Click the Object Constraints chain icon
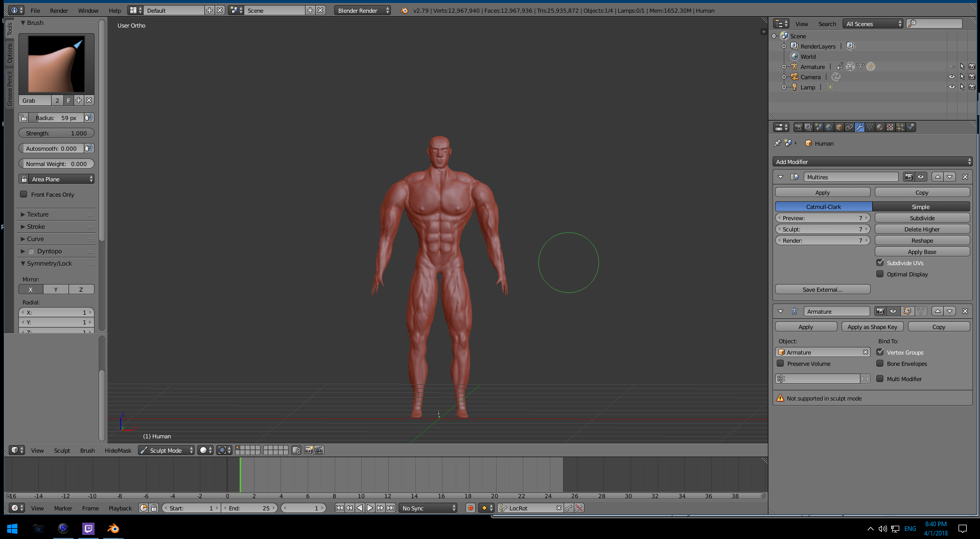 click(x=849, y=127)
